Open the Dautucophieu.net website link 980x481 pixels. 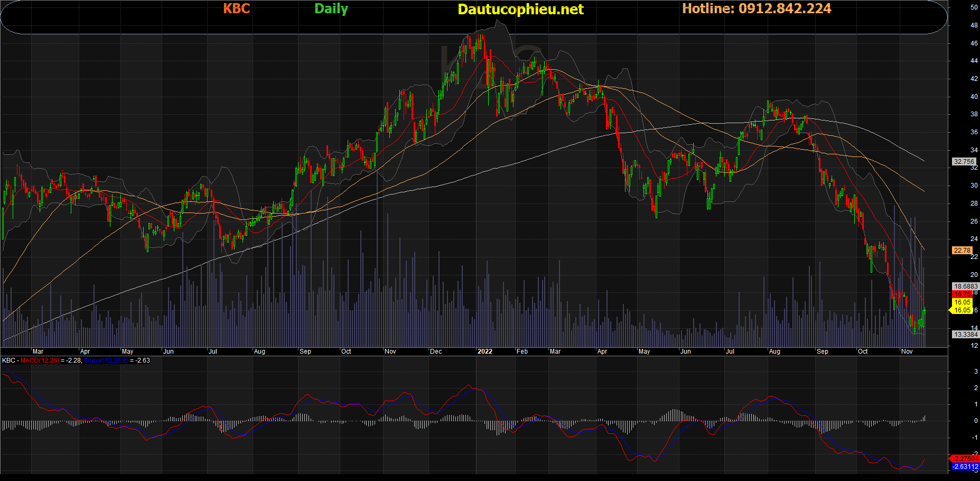[520, 9]
